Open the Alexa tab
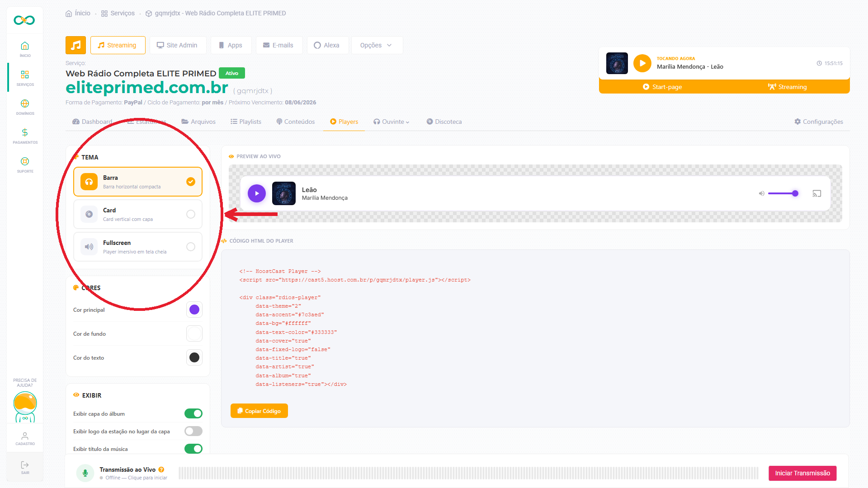 (x=327, y=45)
